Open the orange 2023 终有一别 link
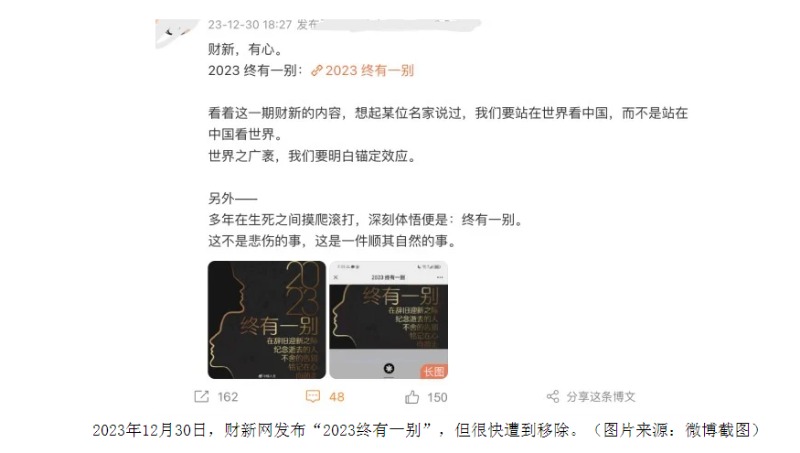 [369, 70]
